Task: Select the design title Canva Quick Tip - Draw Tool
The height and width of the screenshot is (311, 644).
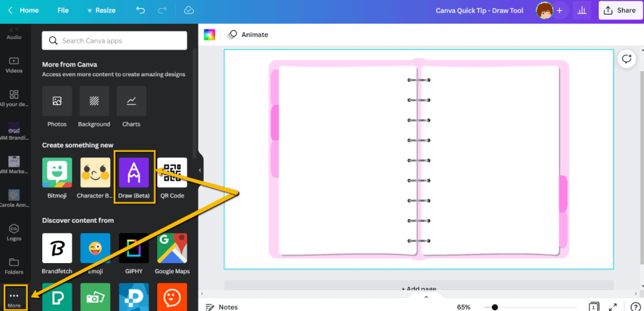Action: click(479, 10)
